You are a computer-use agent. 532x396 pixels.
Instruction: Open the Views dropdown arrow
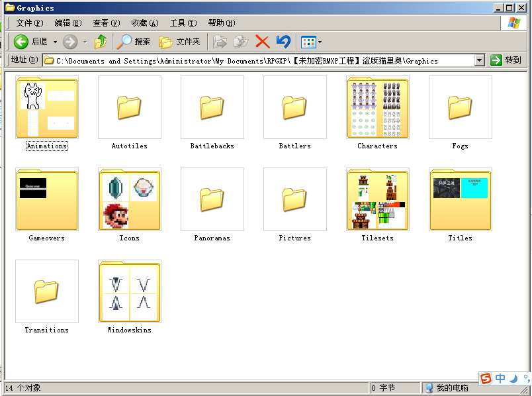(320, 42)
